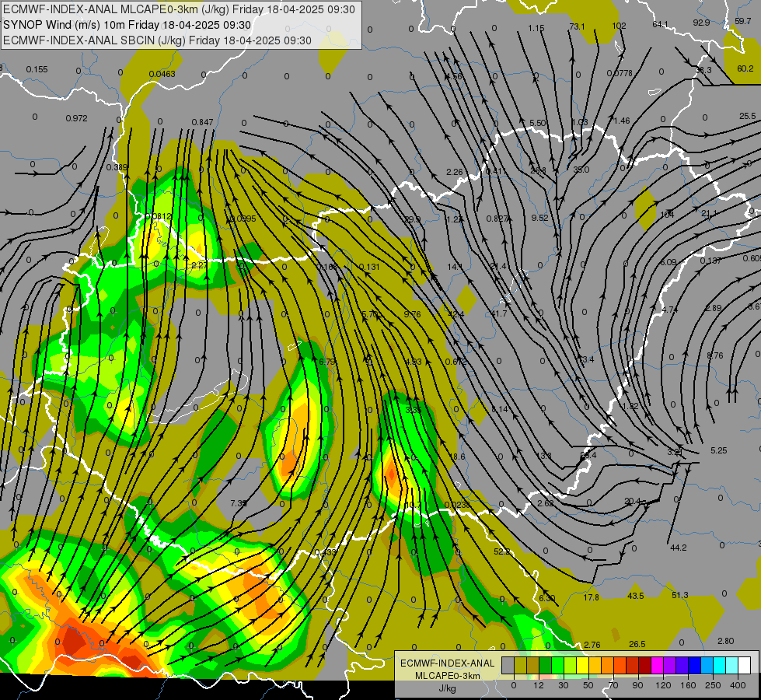Click the map value 0.433
Screen dimensions: 761x700
[325, 552]
